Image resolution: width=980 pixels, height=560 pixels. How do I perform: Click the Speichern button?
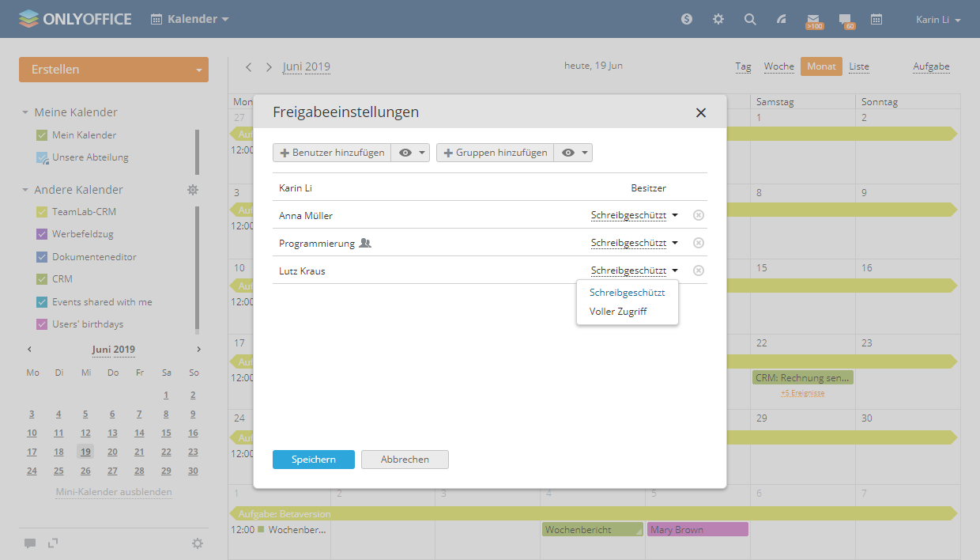click(313, 460)
